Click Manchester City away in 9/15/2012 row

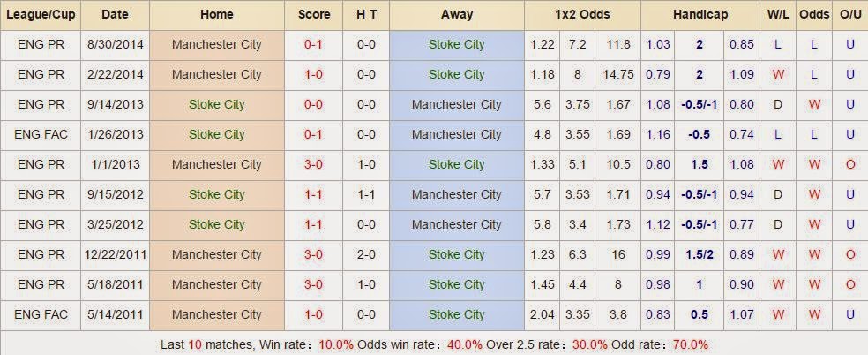[456, 194]
